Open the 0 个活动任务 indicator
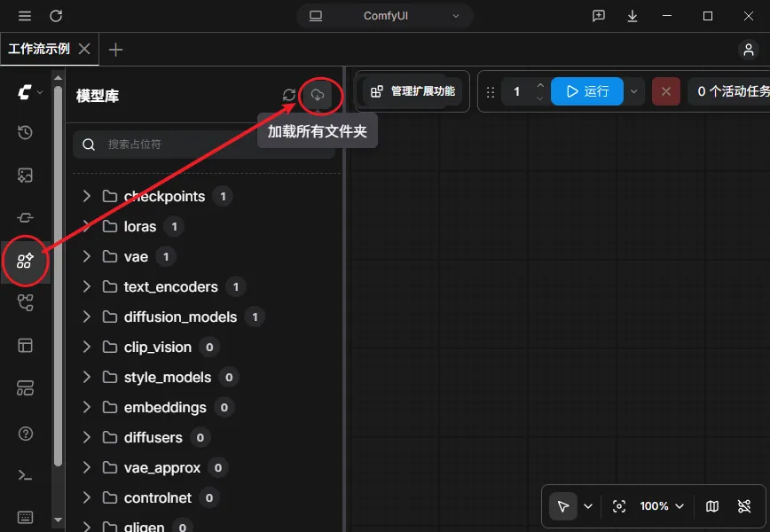The image size is (770, 532). coord(729,91)
